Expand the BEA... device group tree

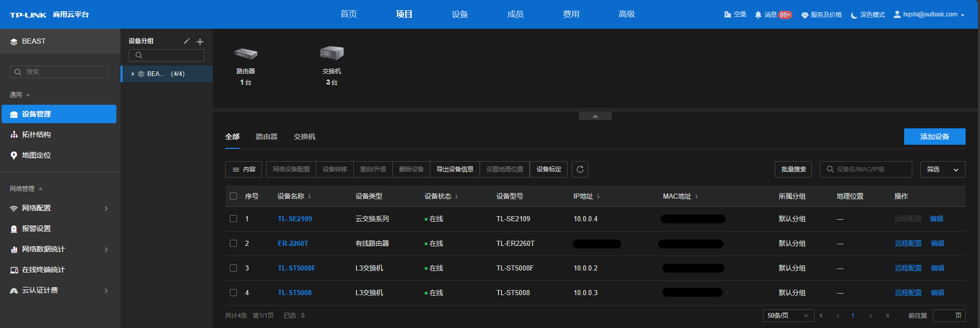[x=133, y=74]
